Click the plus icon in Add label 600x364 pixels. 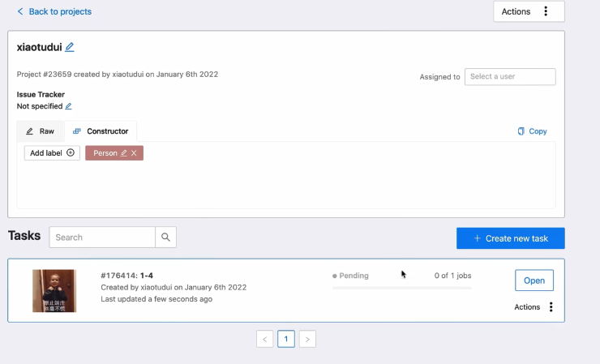click(71, 153)
